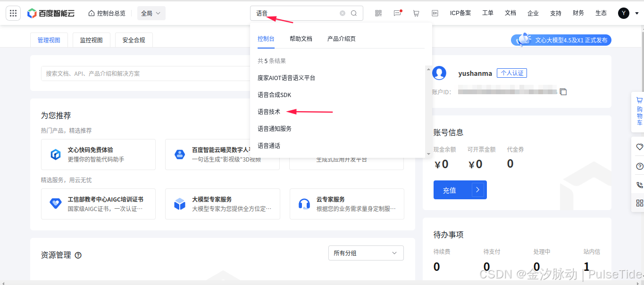Viewport: 644px width, 285px height.
Task: Open the nine-dot product menu icon
Action: [13, 13]
